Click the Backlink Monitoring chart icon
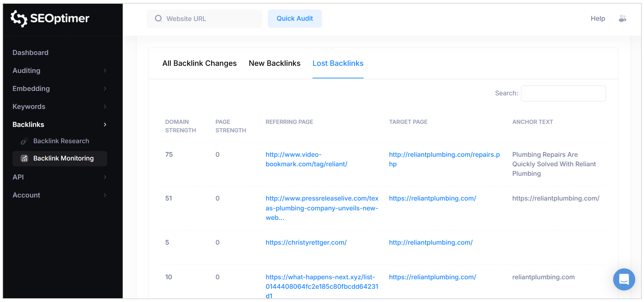The height and width of the screenshot is (302, 644). 24,158
